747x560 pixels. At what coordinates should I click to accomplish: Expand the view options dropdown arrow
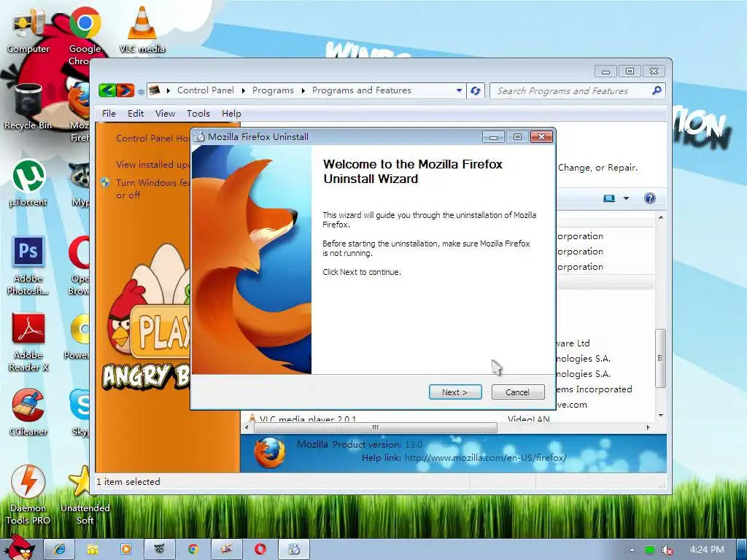click(x=626, y=198)
